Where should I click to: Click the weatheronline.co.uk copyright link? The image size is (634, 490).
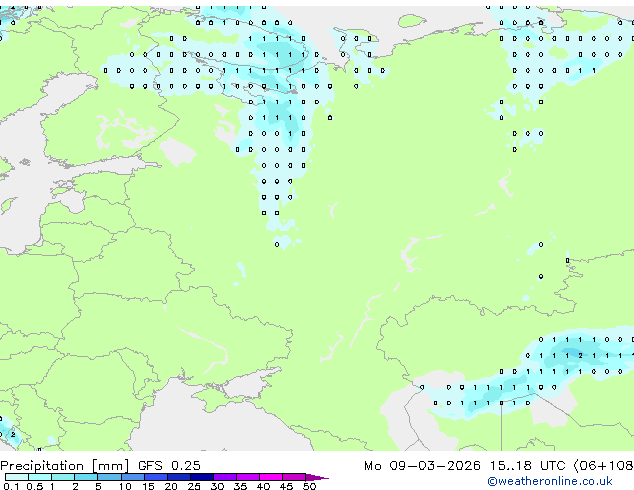click(550, 481)
